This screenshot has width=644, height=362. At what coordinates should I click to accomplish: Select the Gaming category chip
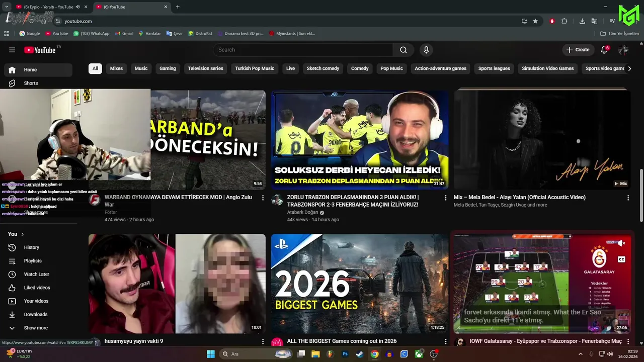point(168,68)
